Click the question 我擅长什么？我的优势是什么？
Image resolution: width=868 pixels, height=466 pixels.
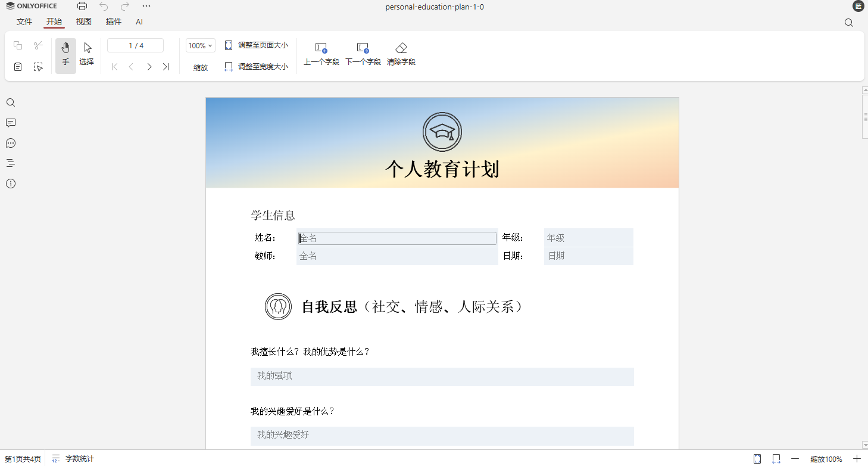310,352
